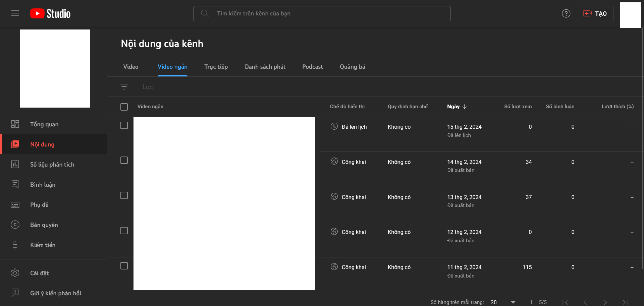Go to next page arrow
Viewport: 644px width, 306px height.
click(x=605, y=302)
